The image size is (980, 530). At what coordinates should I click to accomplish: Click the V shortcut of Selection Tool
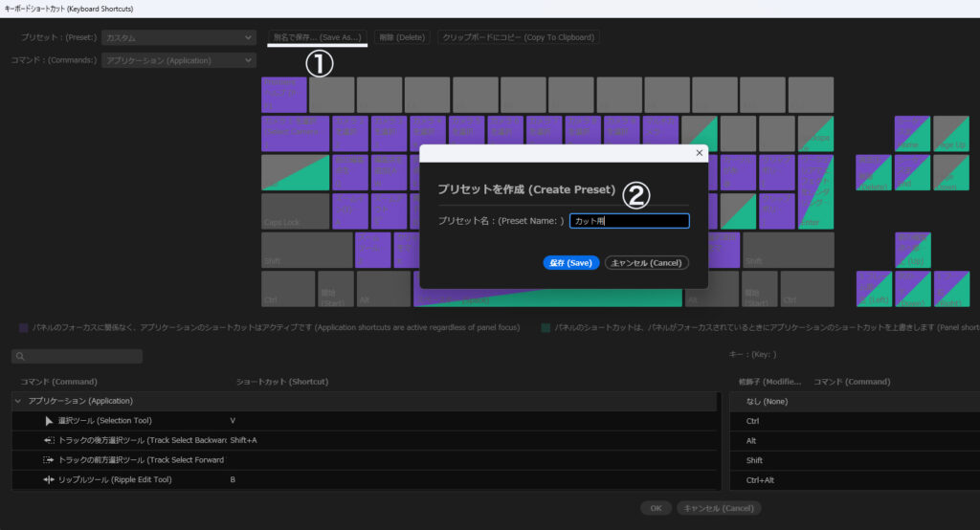233,421
